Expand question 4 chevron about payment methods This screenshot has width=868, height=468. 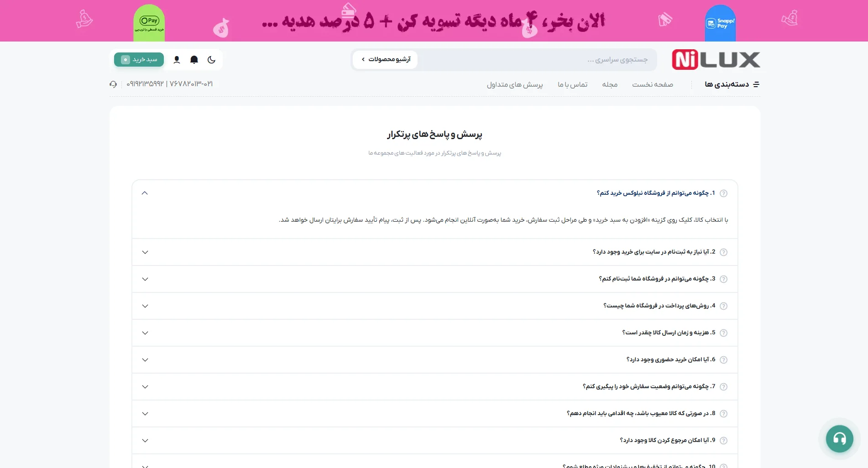[145, 306]
